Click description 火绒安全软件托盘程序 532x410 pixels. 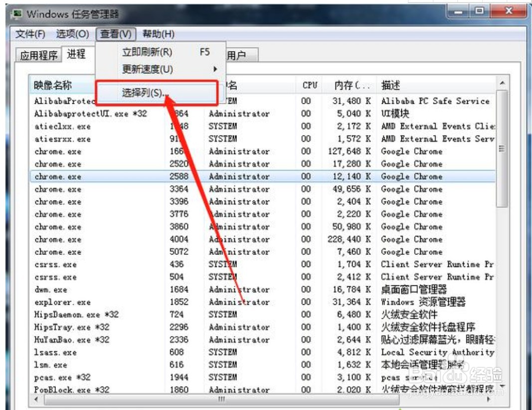click(427, 327)
